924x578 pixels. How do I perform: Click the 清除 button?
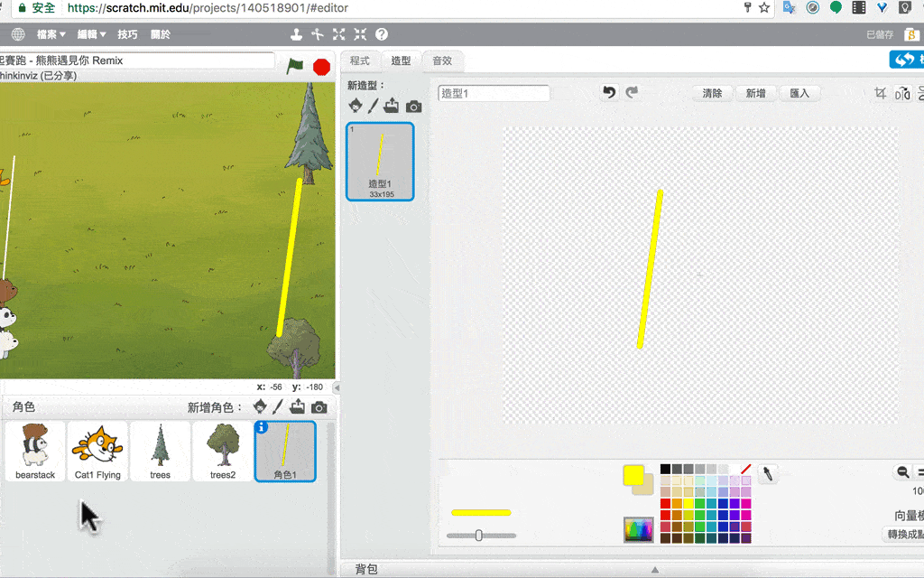[x=712, y=93]
